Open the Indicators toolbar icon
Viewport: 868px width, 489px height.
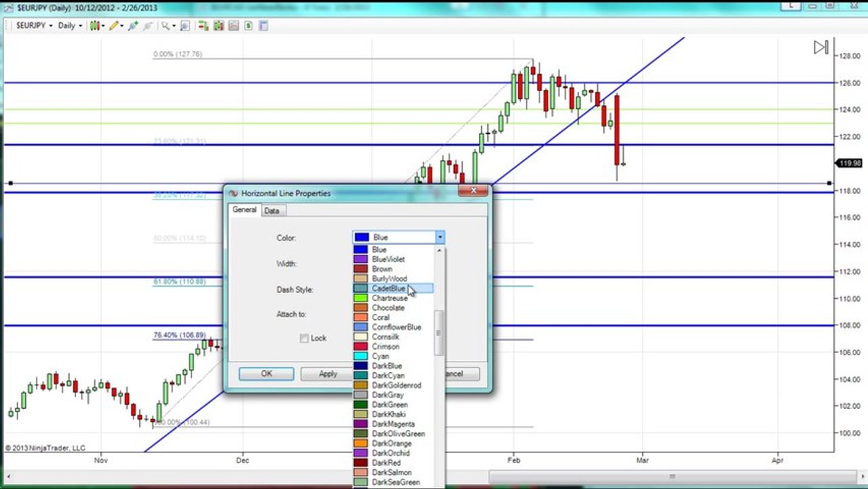219,26
